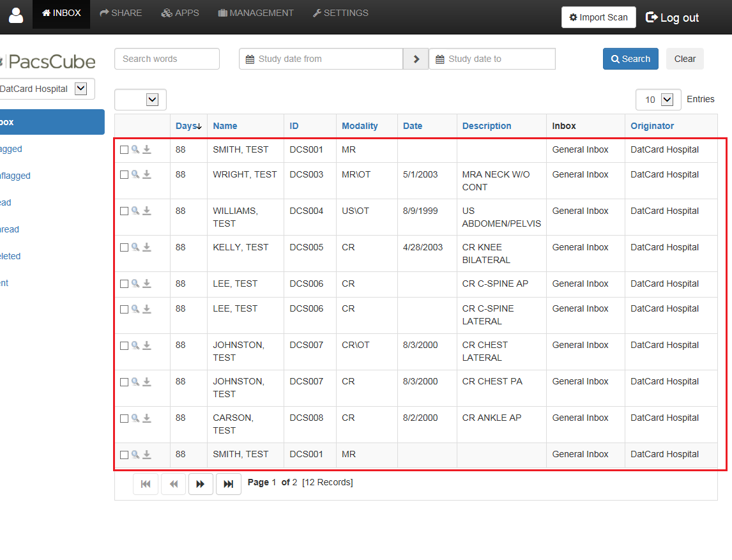Select checkbox for KELLY, TEST study

click(124, 247)
